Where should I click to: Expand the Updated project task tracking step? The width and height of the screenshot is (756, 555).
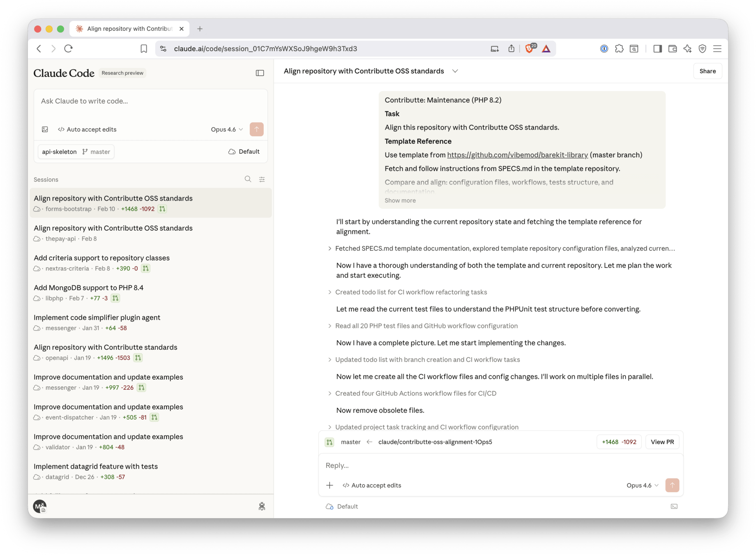click(423, 427)
